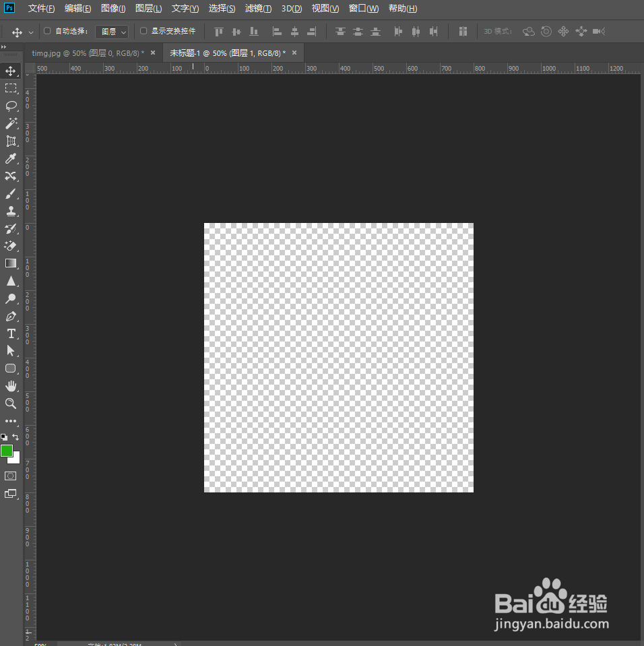The image size is (644, 646).
Task: Swap foreground and background colors
Action: pyautogui.click(x=15, y=437)
